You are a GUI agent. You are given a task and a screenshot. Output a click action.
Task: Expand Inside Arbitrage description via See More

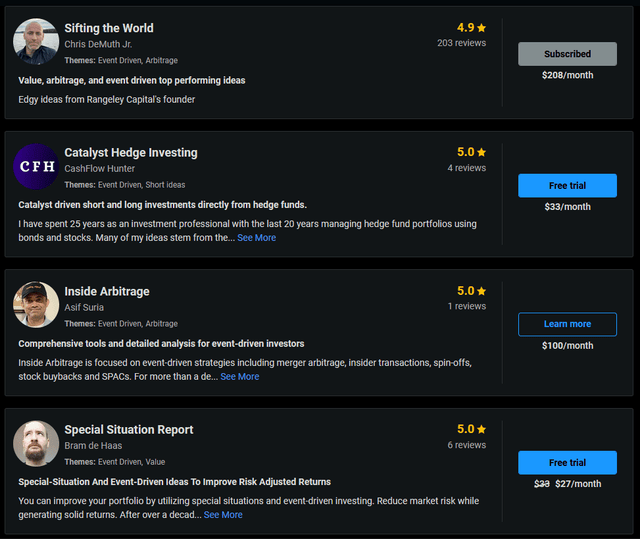240,377
